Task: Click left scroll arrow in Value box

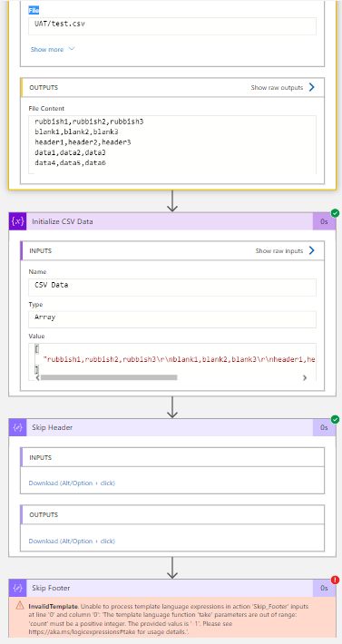Action: [37, 377]
